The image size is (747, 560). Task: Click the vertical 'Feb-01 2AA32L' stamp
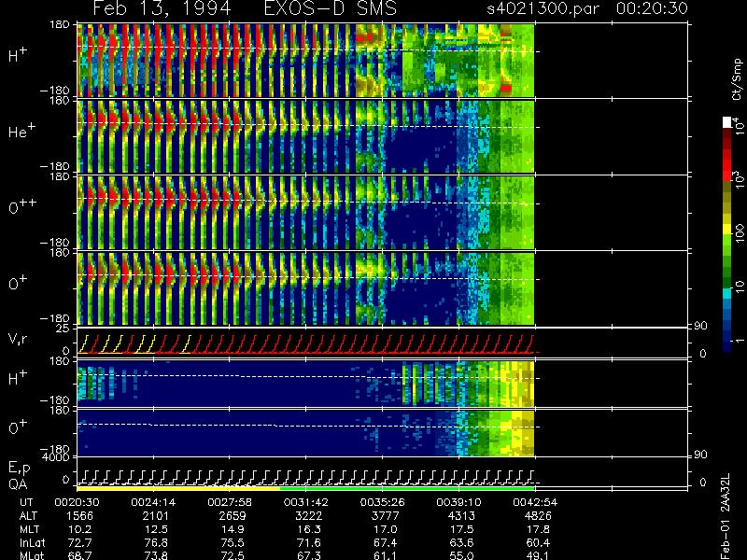point(726,516)
